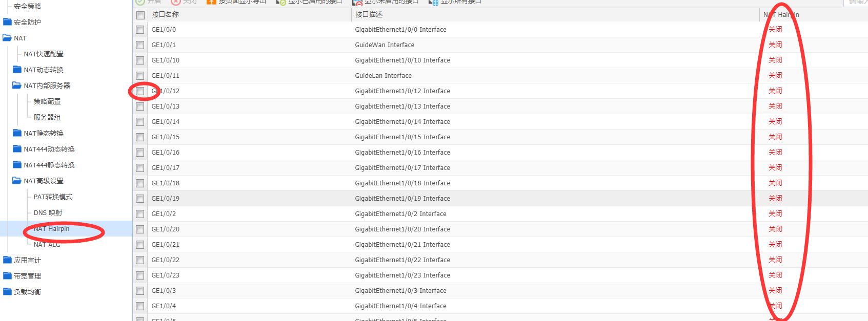
Task: Click the GE1/0/10 interface name
Action: [x=166, y=60]
